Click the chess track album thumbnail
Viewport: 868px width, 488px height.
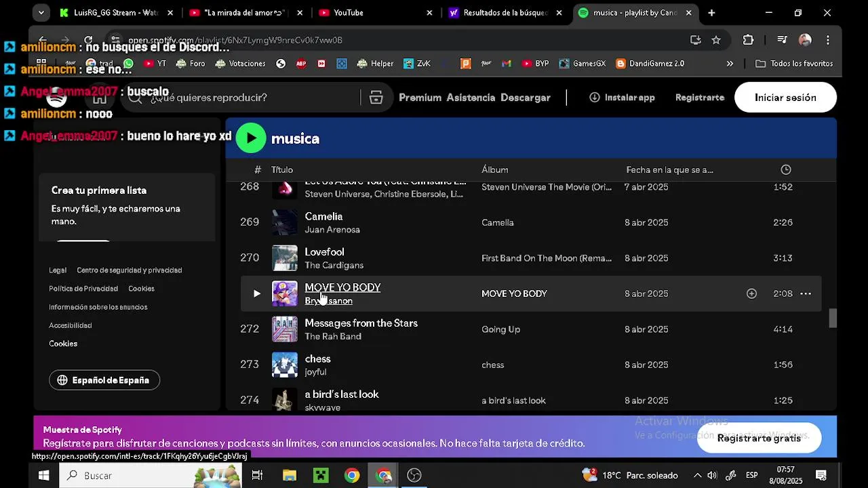pyautogui.click(x=285, y=365)
